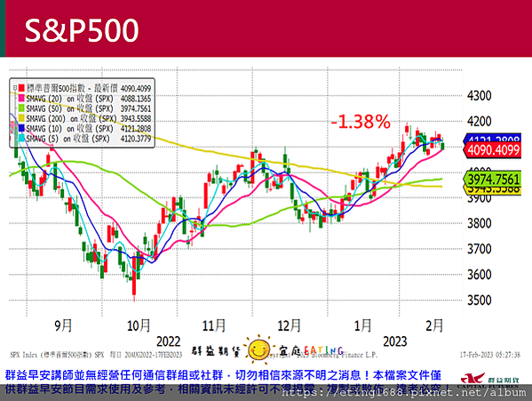This screenshot has width=532, height=401.
Task: Click the S&P500 slide title
Action: (x=82, y=30)
